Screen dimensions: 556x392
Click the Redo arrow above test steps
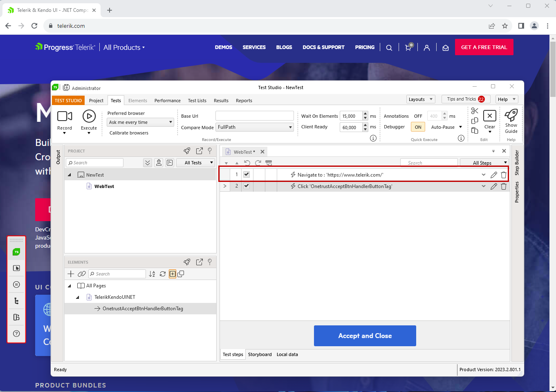tap(258, 163)
